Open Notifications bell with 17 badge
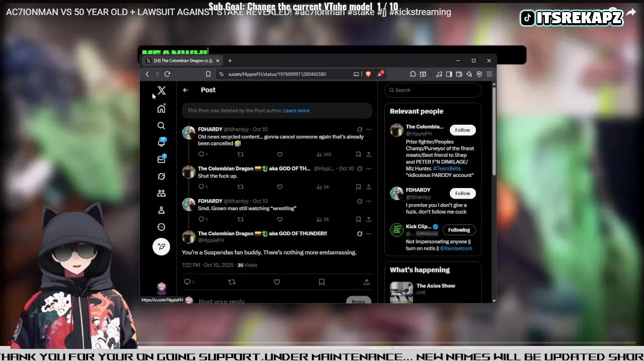This screenshot has width=644, height=362. (x=161, y=142)
